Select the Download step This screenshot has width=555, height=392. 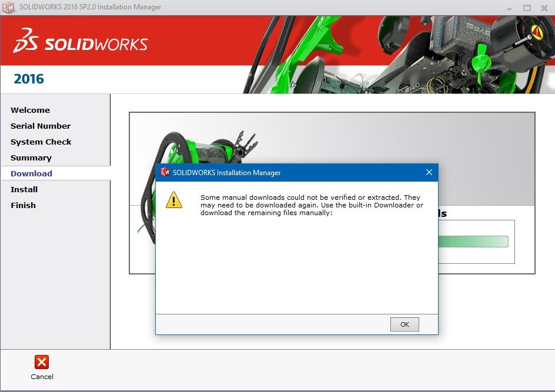point(31,173)
